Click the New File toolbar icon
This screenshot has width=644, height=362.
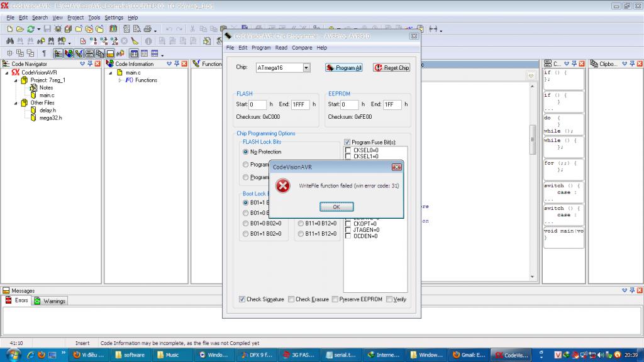[9, 29]
